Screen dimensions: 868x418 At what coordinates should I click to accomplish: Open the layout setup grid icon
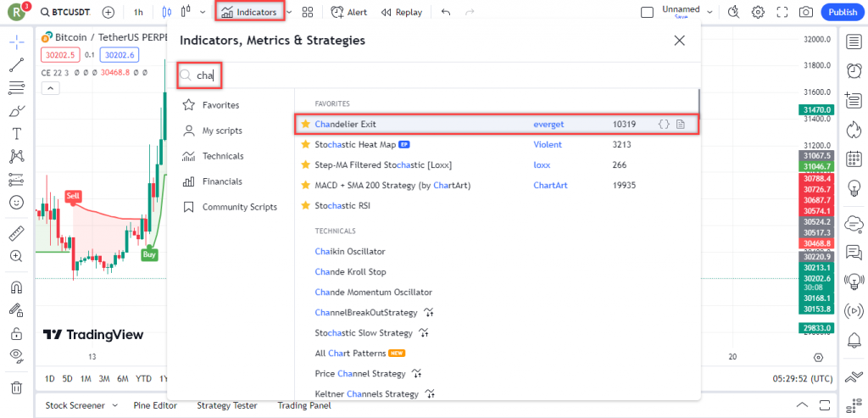(x=308, y=12)
